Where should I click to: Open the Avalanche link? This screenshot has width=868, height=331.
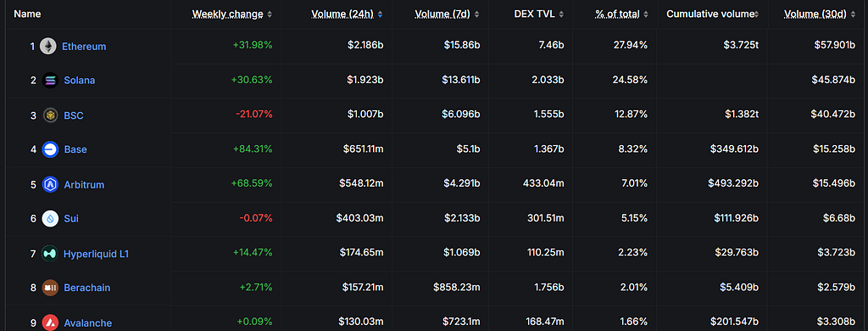[x=87, y=323]
